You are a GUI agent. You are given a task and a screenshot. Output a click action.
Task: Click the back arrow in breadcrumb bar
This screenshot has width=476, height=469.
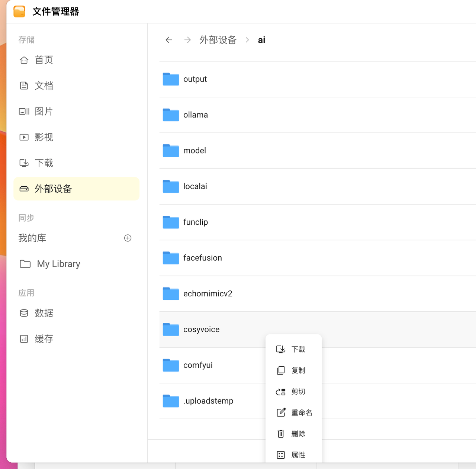[x=169, y=40]
